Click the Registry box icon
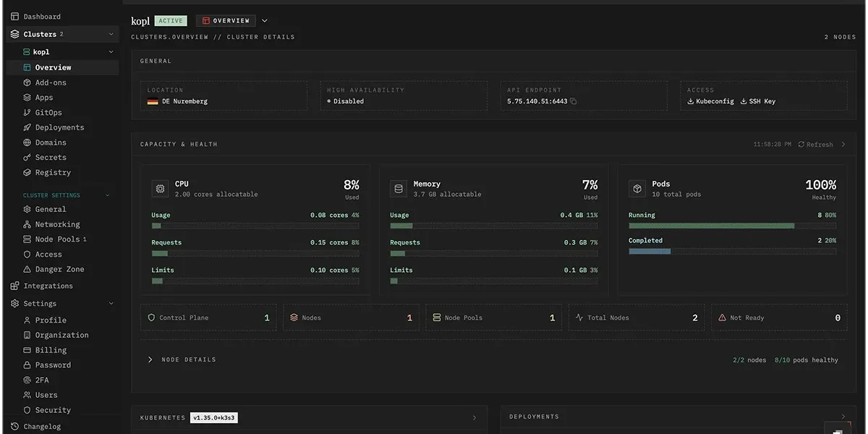Screen dimensions: 868x434 click(27, 172)
